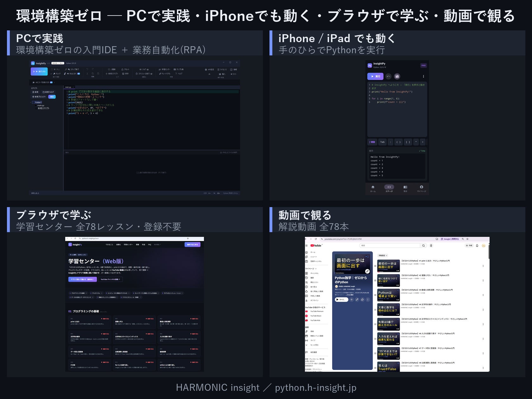
Task: Click the Home (ホーム) item in YouTube sidebar
Action: (x=310, y=252)
